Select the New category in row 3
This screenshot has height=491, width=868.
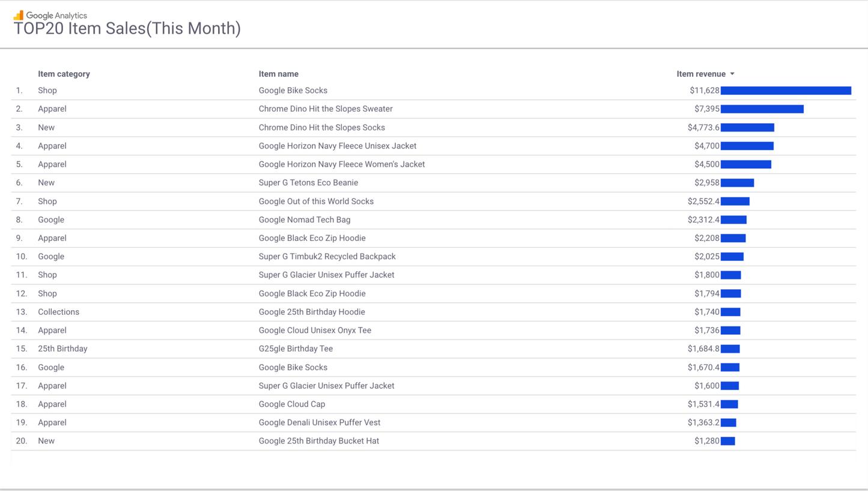(46, 127)
